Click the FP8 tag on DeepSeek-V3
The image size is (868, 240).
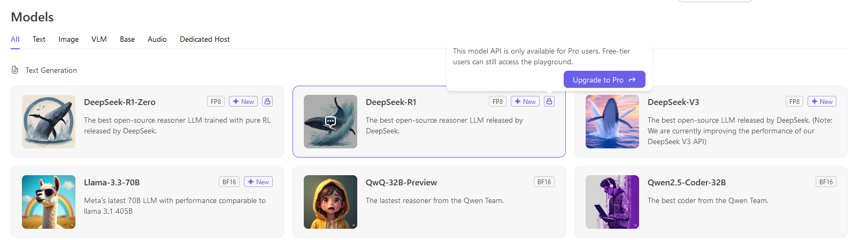click(x=794, y=101)
